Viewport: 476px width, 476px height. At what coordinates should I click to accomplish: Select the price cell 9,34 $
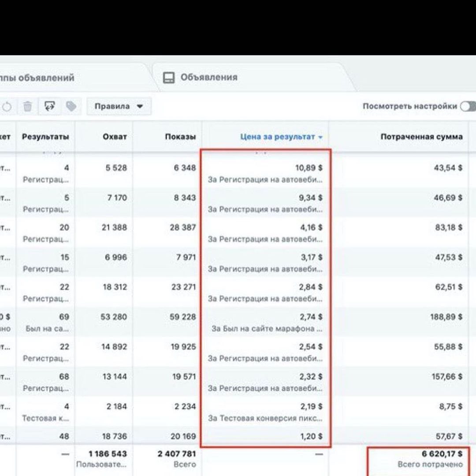click(x=311, y=197)
